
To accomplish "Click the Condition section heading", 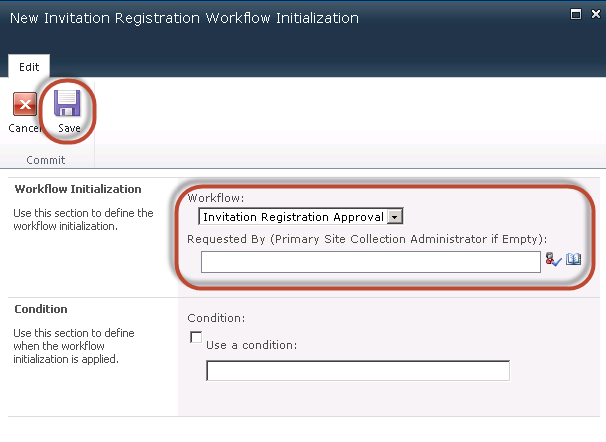I will (x=41, y=309).
